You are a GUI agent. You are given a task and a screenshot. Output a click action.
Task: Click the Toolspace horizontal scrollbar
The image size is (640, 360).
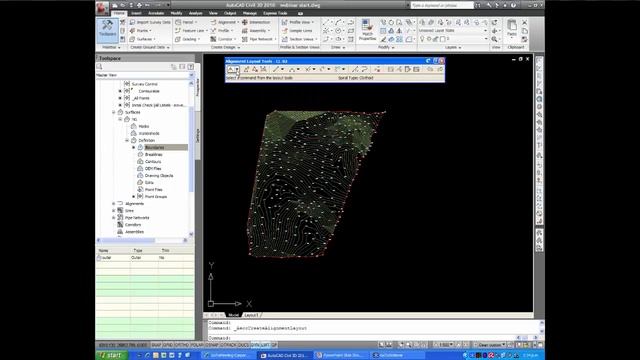[142, 240]
